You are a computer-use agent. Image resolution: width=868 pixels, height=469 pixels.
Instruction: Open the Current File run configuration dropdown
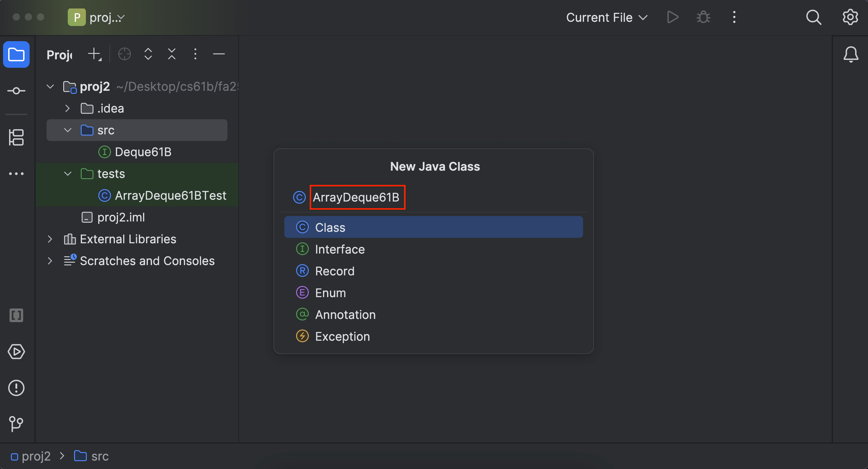coord(606,17)
